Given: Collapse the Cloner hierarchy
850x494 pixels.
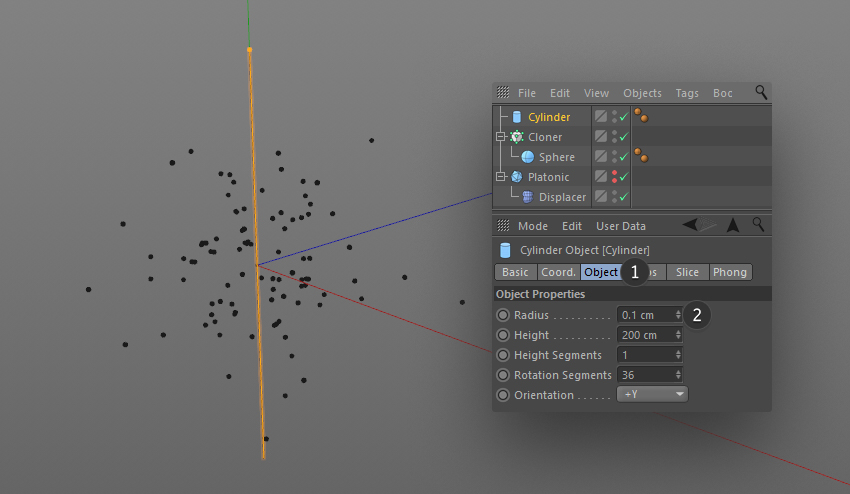Looking at the screenshot, I should click(x=500, y=137).
